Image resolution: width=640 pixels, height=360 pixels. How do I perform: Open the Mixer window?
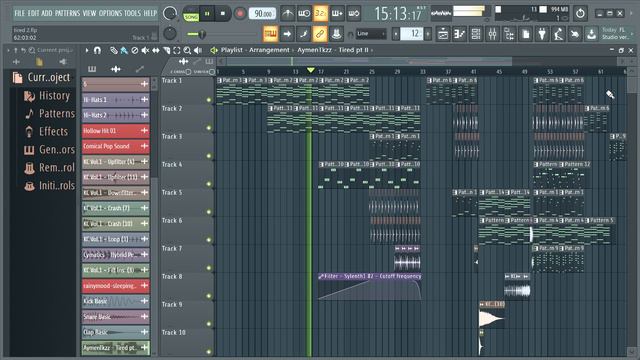493,34
